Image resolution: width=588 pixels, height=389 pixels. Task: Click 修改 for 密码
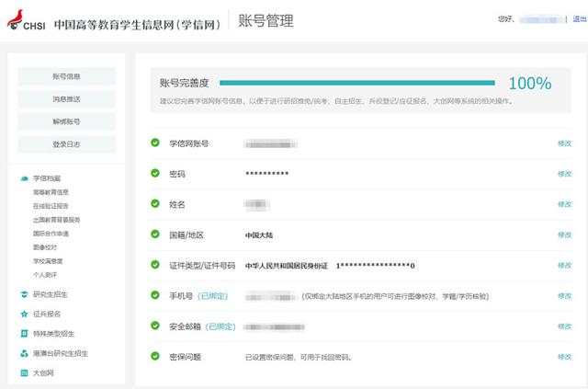click(x=564, y=174)
